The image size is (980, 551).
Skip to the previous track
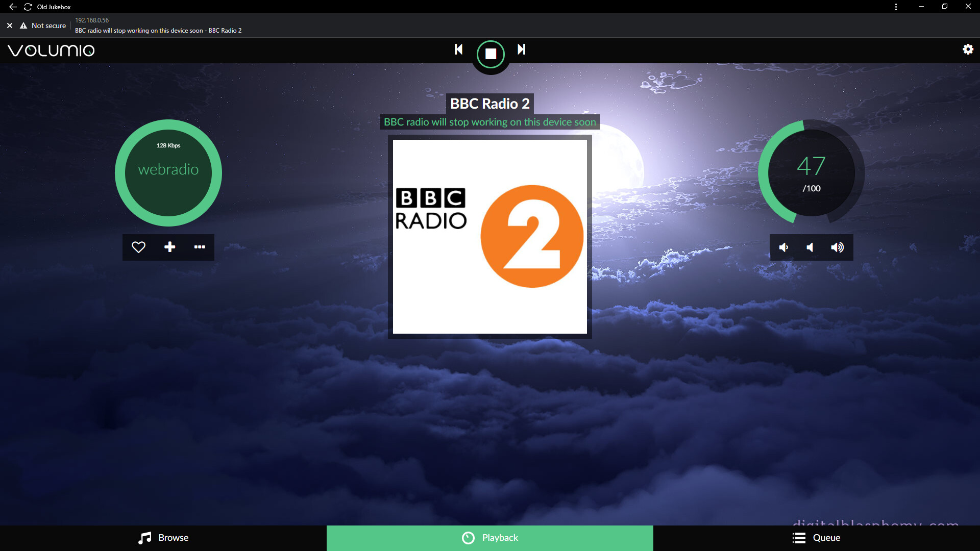tap(458, 49)
